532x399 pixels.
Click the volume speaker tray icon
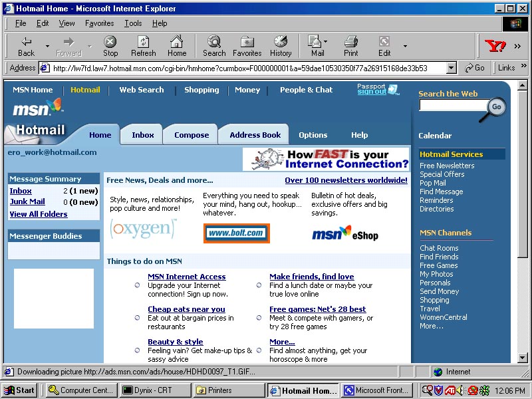pyautogui.click(x=460, y=390)
